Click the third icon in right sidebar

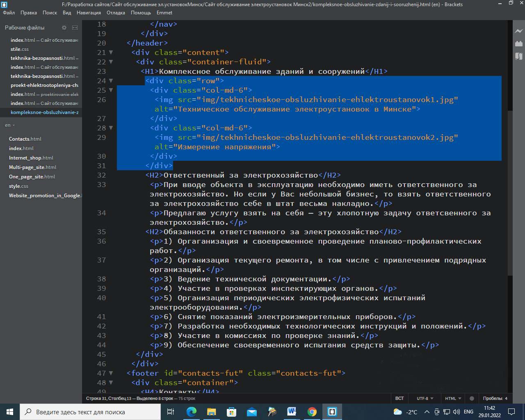(519, 56)
